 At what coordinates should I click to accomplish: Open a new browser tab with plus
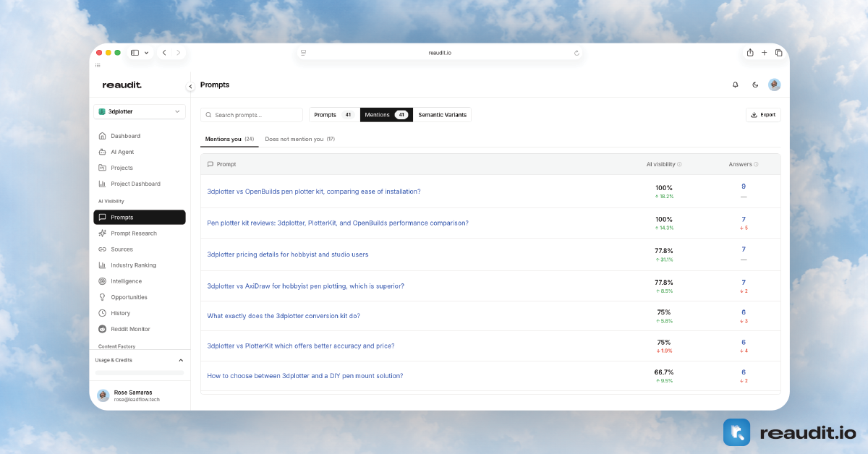point(764,53)
